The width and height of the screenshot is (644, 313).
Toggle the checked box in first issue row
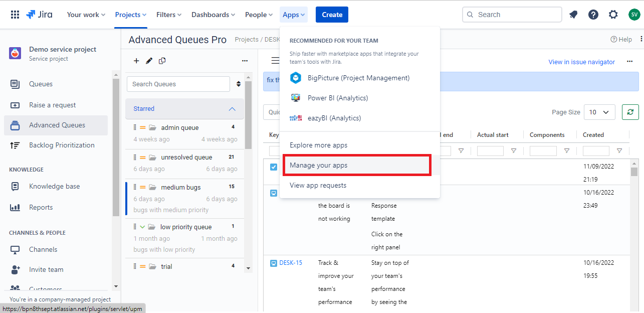(x=274, y=167)
